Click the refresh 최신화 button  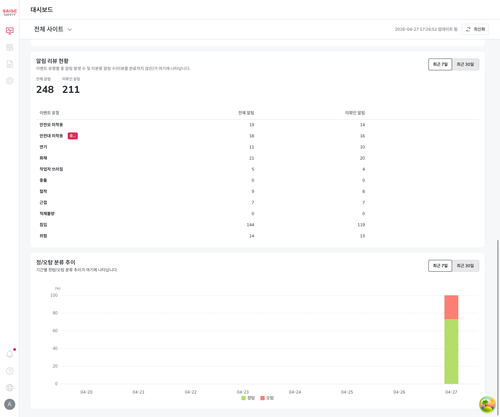point(475,29)
